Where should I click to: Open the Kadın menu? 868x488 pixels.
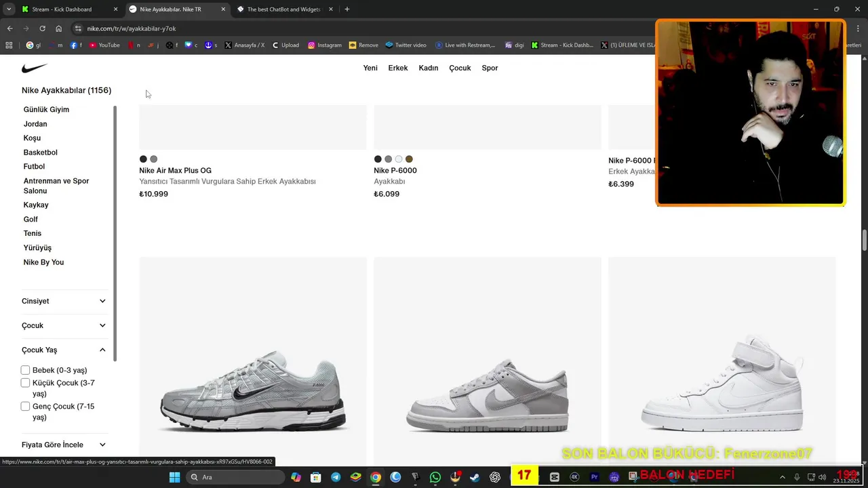429,68
